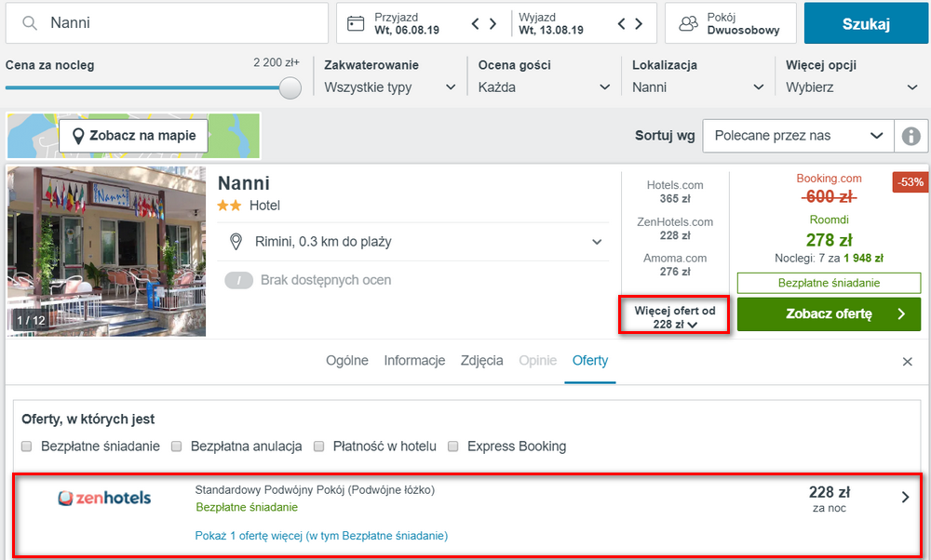
Task: Go to previous arrival date arrow
Action: click(x=475, y=24)
